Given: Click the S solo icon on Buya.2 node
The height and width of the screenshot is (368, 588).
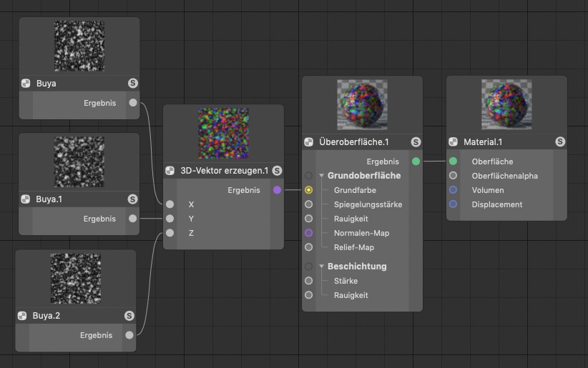Looking at the screenshot, I should click(x=129, y=316).
